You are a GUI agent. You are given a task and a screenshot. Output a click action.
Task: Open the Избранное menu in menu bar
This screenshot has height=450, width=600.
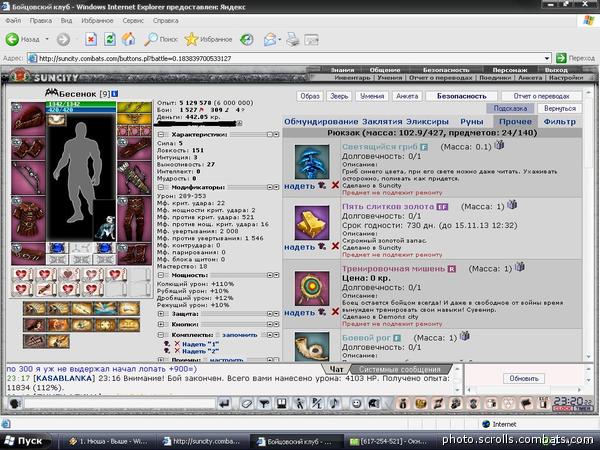point(97,20)
